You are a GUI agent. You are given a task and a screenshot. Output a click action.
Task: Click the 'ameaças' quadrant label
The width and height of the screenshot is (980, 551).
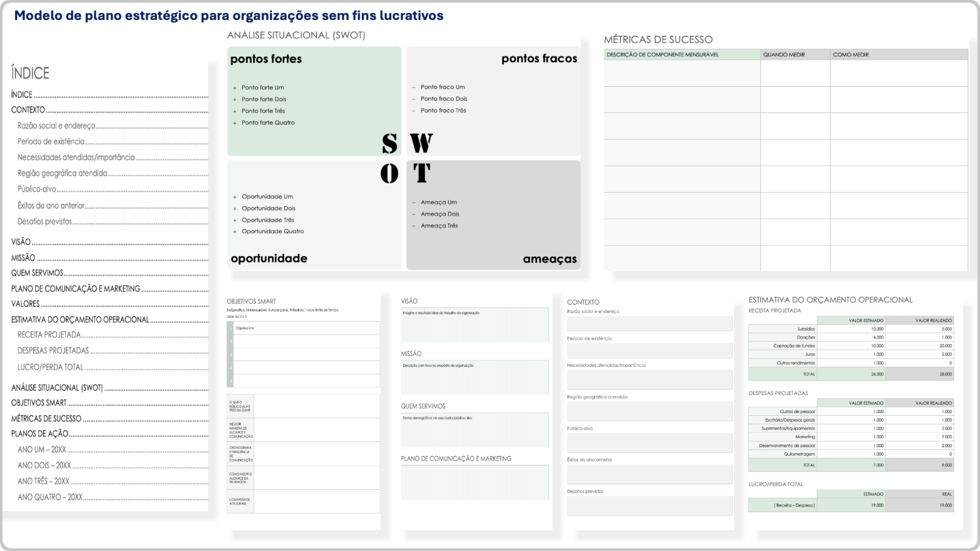[x=550, y=259]
